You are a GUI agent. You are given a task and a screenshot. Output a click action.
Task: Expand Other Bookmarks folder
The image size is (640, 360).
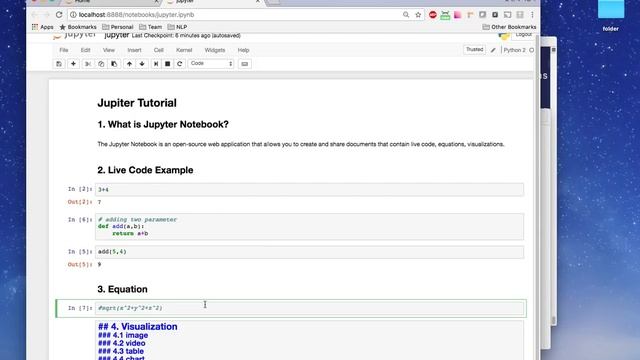point(509,27)
